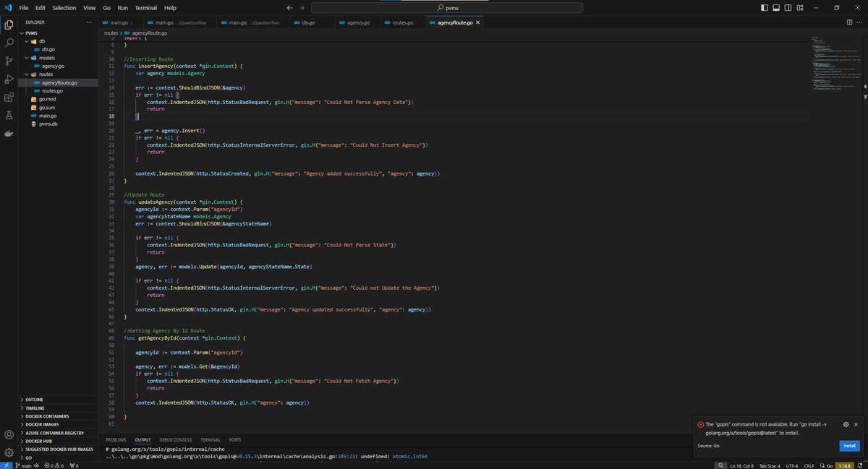Image resolution: width=868 pixels, height=469 pixels.
Task: Open the Source Control view
Action: pyautogui.click(x=9, y=61)
